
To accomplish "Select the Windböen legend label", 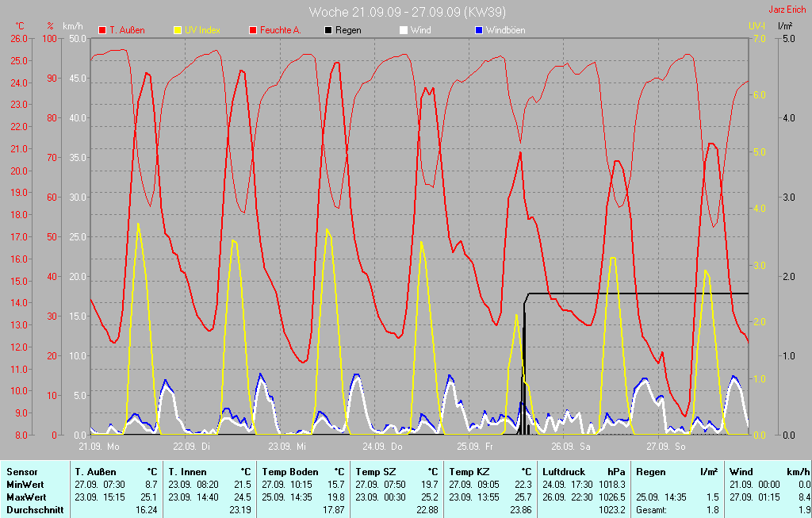I will 505,30.
